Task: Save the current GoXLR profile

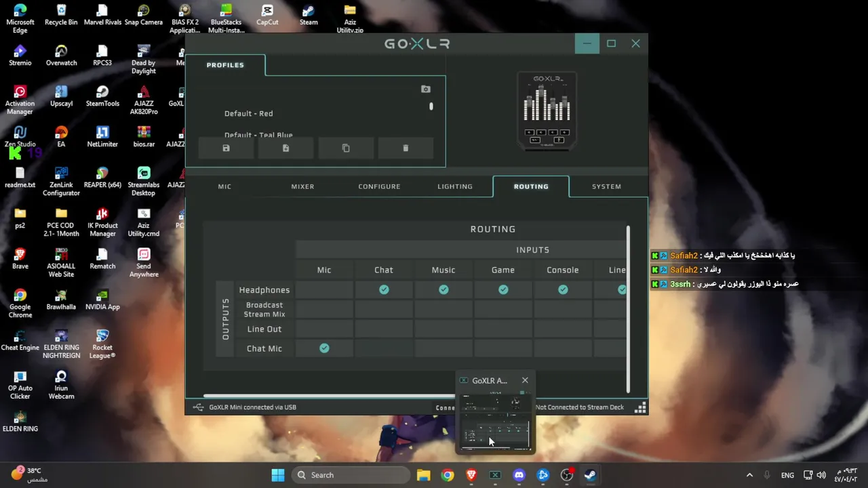Action: [226, 148]
